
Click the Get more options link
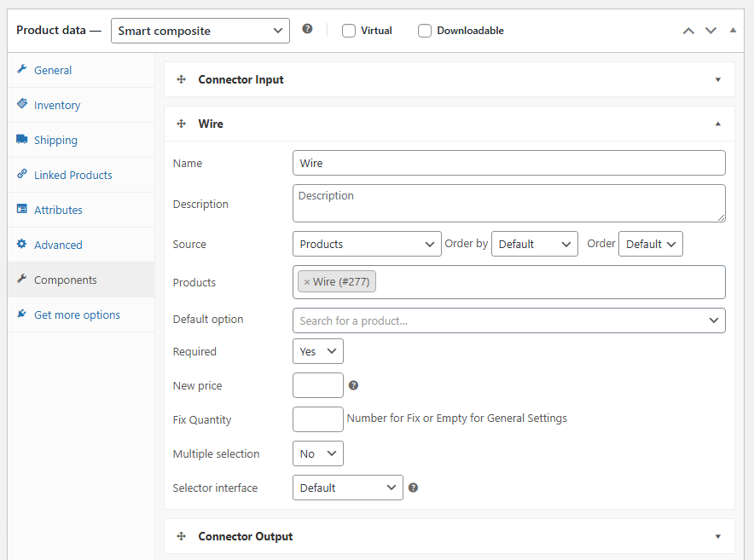77,315
